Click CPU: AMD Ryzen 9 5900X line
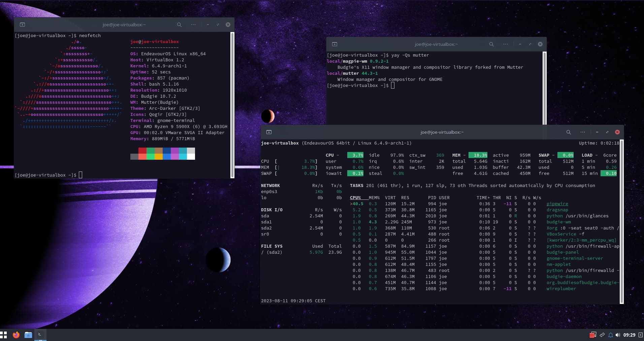644x341 pixels. click(x=179, y=127)
